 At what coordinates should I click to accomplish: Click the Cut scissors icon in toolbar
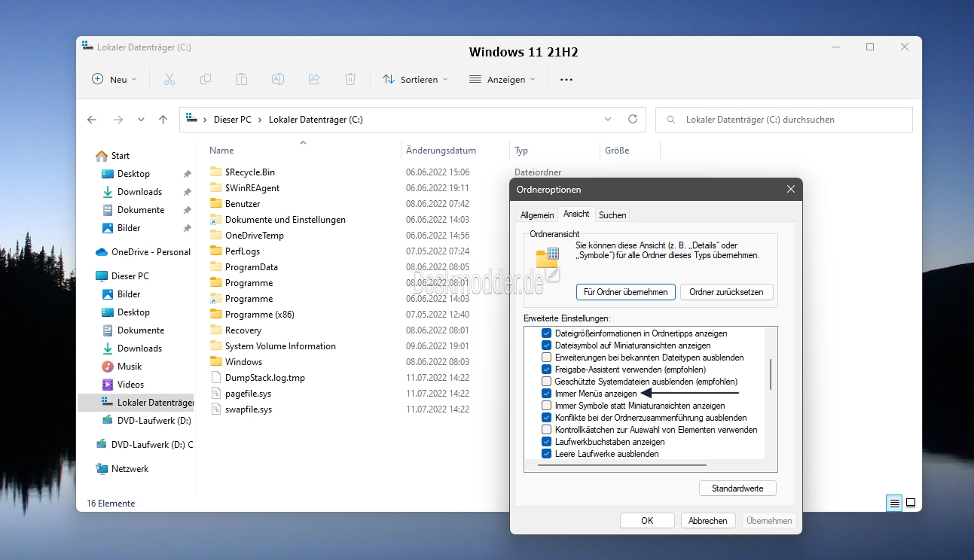pyautogui.click(x=169, y=79)
